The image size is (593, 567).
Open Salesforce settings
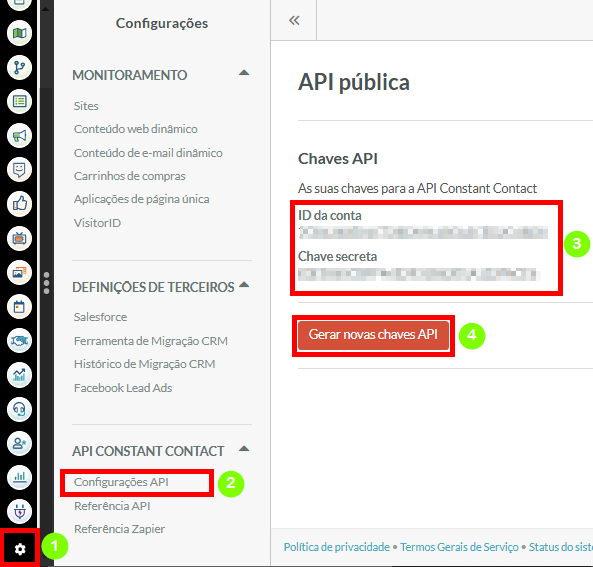101,317
